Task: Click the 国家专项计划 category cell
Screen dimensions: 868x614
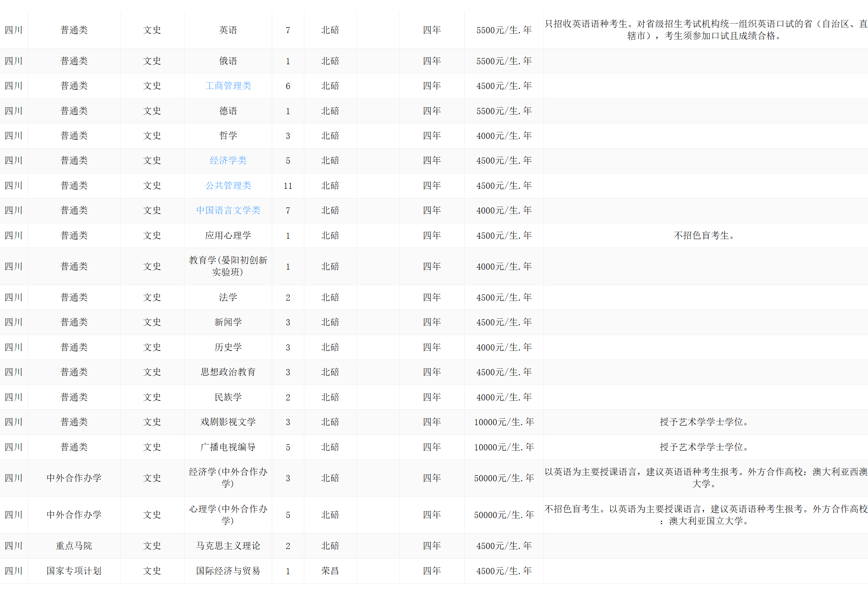Action: pyautogui.click(x=74, y=571)
